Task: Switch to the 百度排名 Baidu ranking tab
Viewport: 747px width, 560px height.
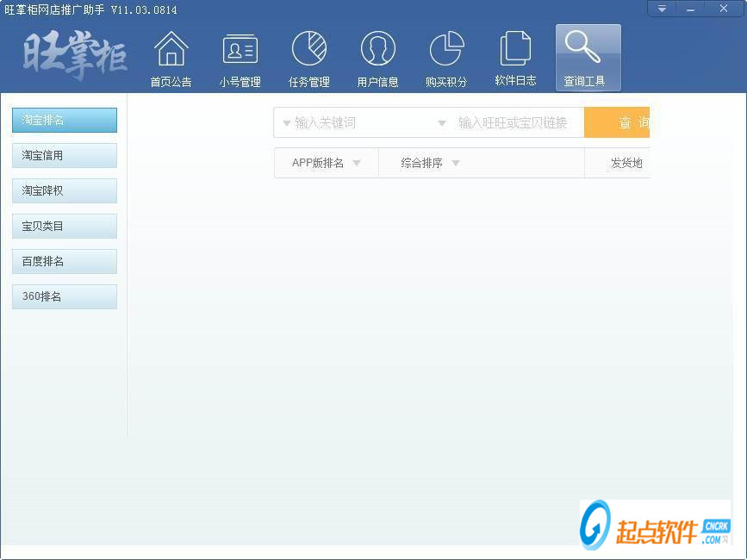Action: 64,260
